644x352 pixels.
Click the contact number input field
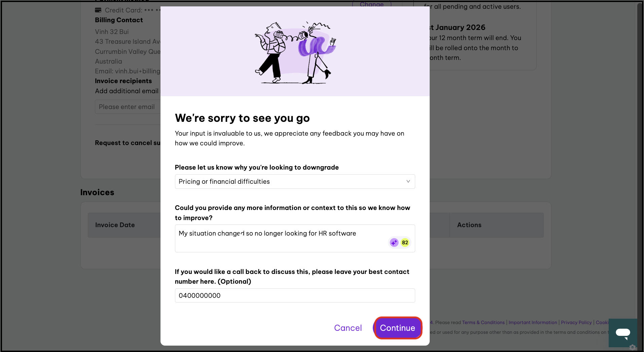pyautogui.click(x=295, y=295)
